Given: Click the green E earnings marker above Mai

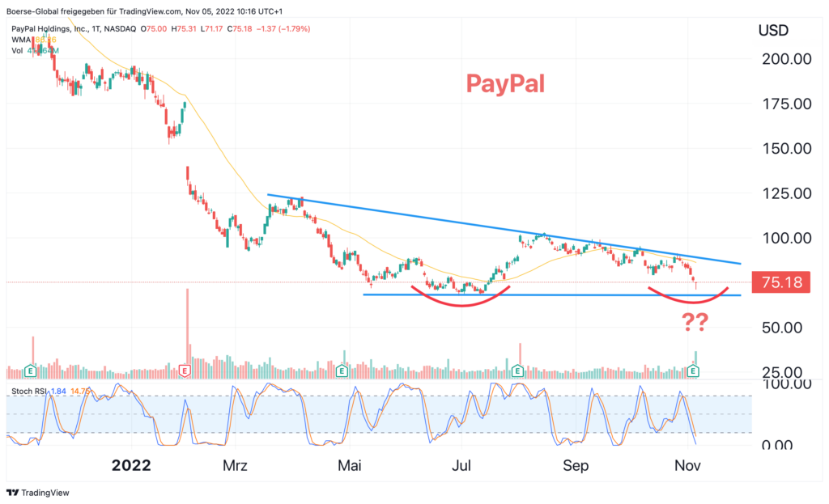Looking at the screenshot, I should [342, 371].
